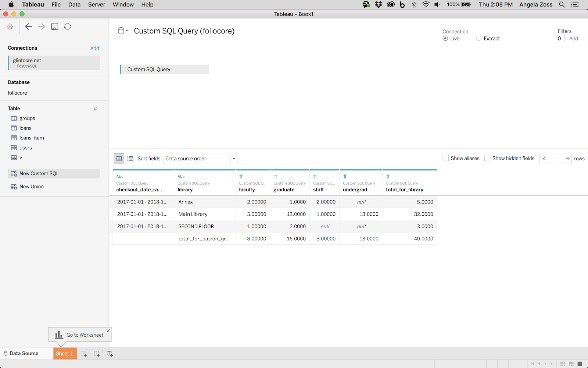588x368 pixels.
Task: Select the Custom SQL Query canvas object
Action: point(165,69)
